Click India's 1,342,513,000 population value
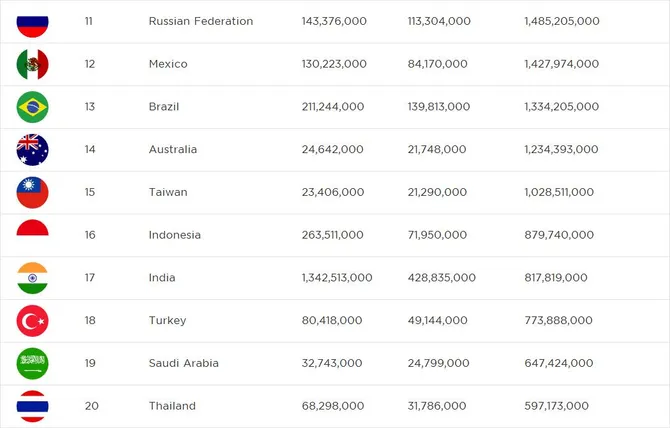The width and height of the screenshot is (670, 428). 337,278
